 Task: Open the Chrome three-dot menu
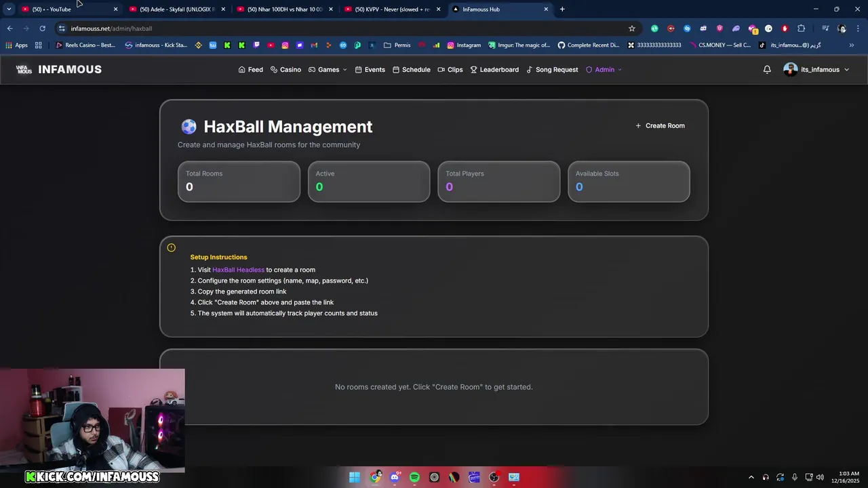tap(858, 28)
